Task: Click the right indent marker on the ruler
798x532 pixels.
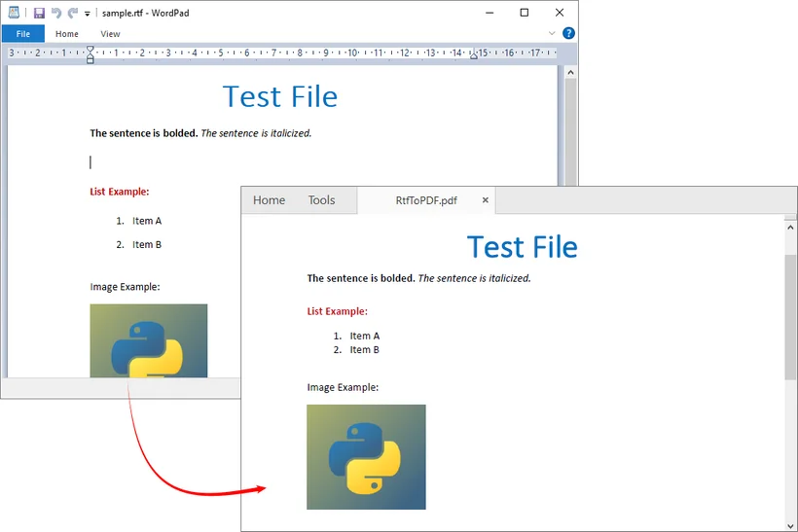Action: pyautogui.click(x=474, y=56)
